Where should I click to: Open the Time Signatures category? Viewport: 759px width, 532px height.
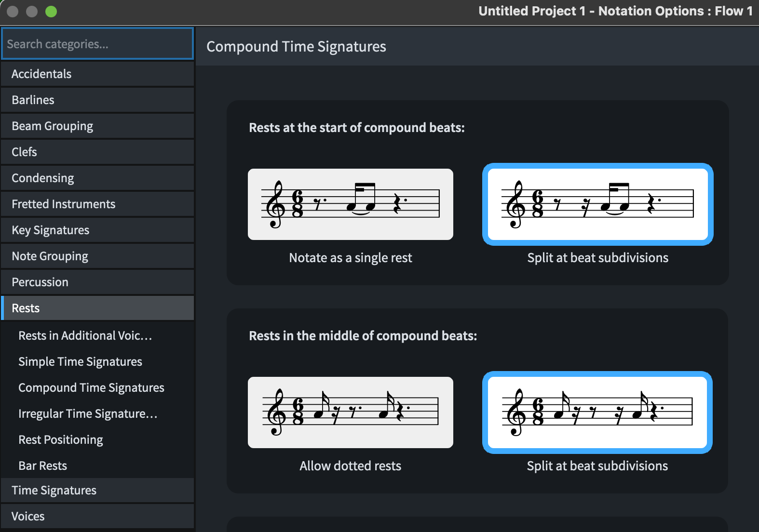coord(97,490)
